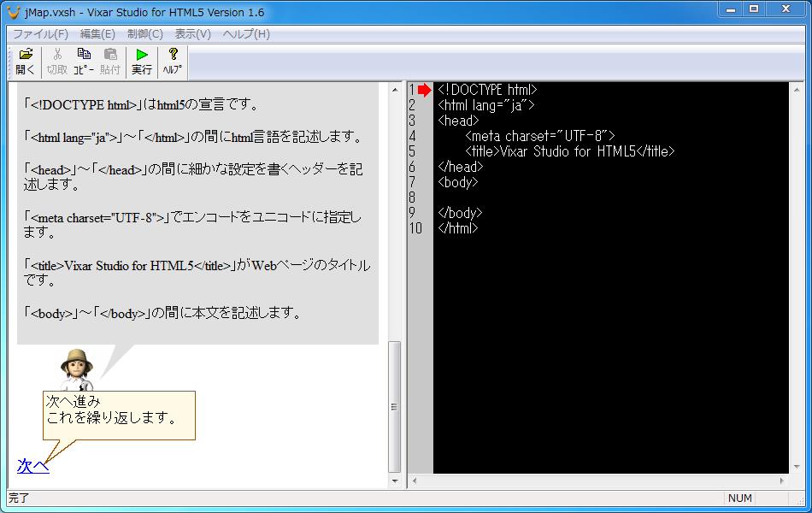Click line number 5 in the gutter
Image resolution: width=812 pixels, height=513 pixels.
[414, 150]
